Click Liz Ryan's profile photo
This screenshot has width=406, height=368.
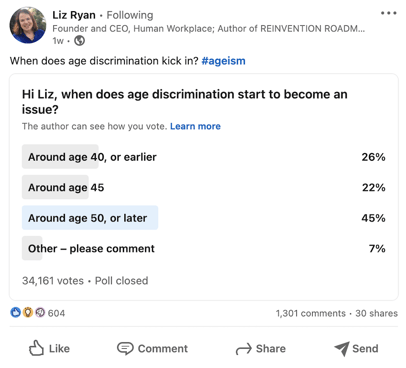tap(28, 25)
